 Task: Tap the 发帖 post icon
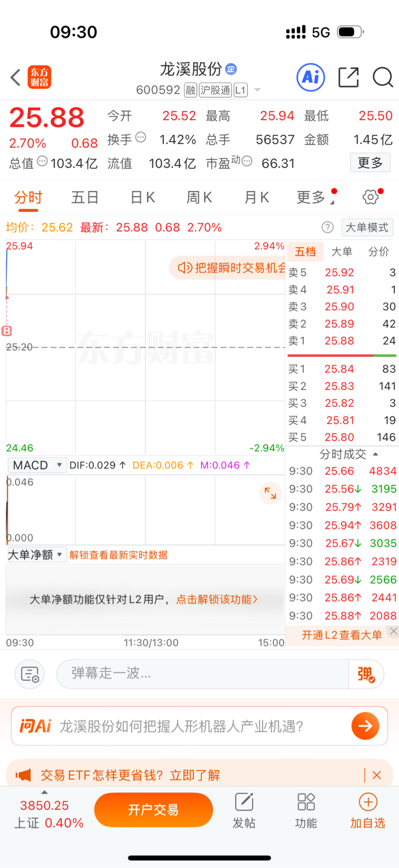[x=244, y=811]
